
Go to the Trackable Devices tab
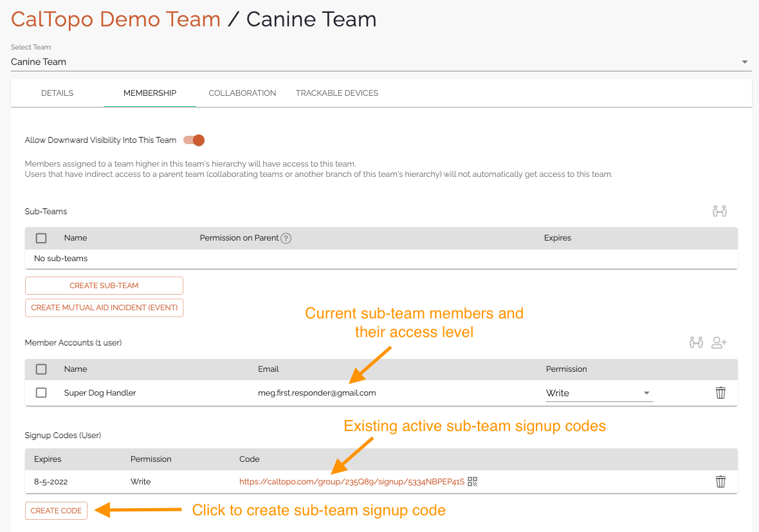pos(337,93)
